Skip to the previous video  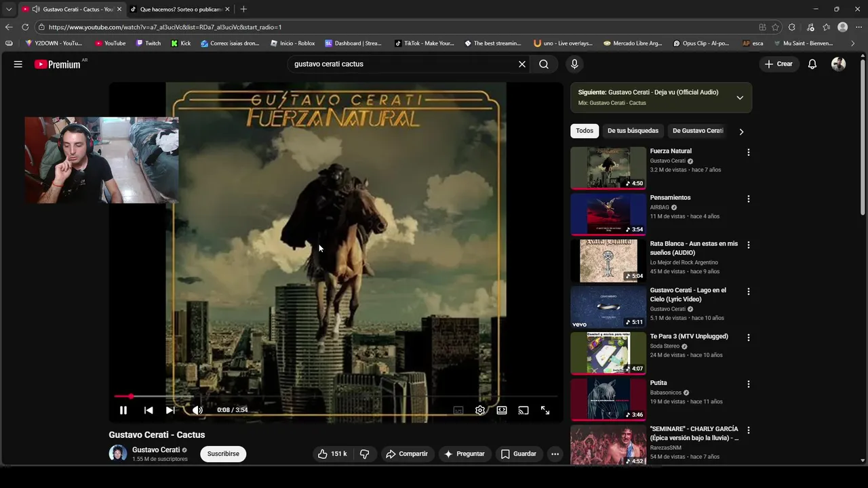(x=149, y=410)
